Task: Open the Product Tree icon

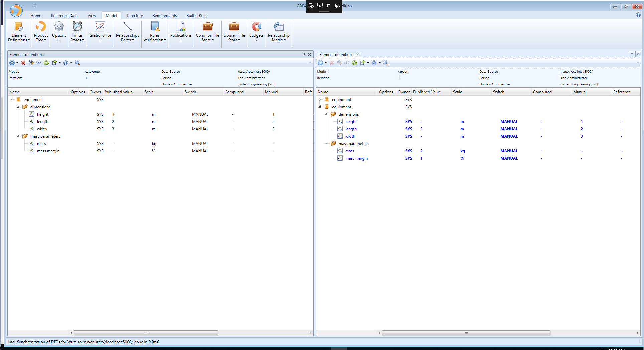Action: pyautogui.click(x=40, y=32)
